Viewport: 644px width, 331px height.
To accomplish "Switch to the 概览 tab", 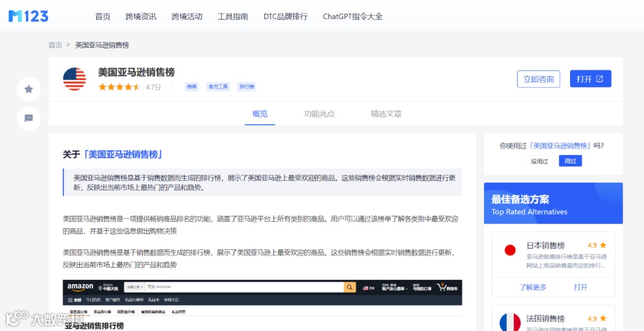I will 260,114.
